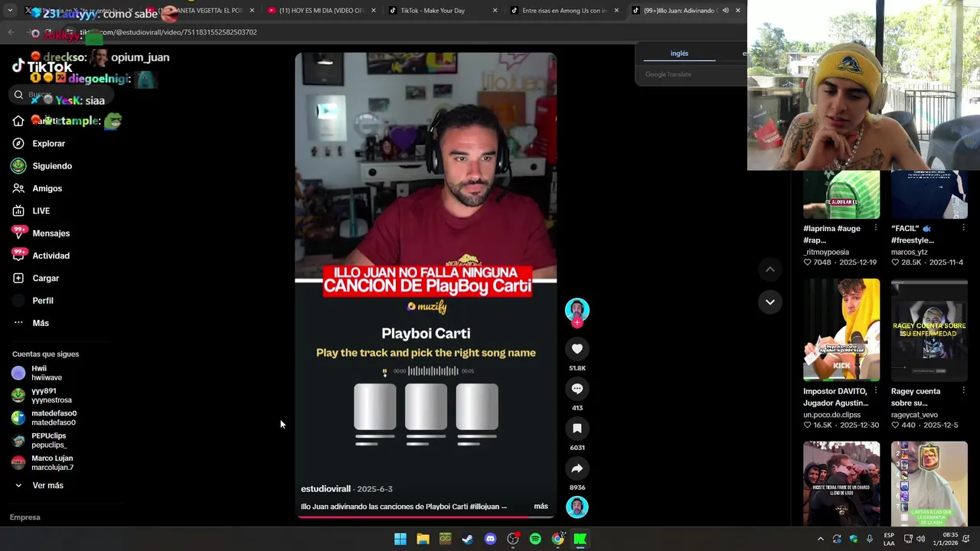Viewport: 980px width, 551px height.
Task: Open the marcolujan.7 followed account
Action: click(44, 462)
